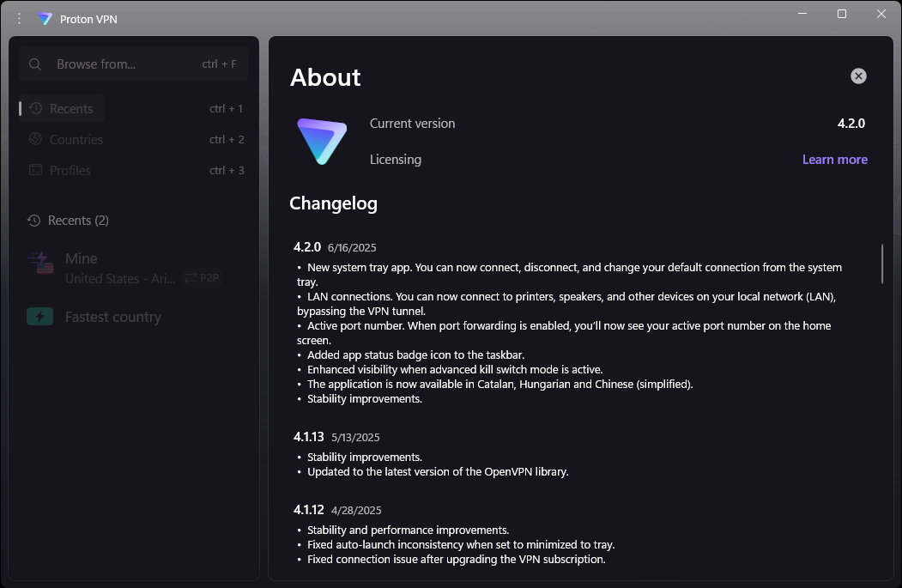Click 'Added app status badge icon' line
Screen dimensions: 902x588
(x=415, y=355)
